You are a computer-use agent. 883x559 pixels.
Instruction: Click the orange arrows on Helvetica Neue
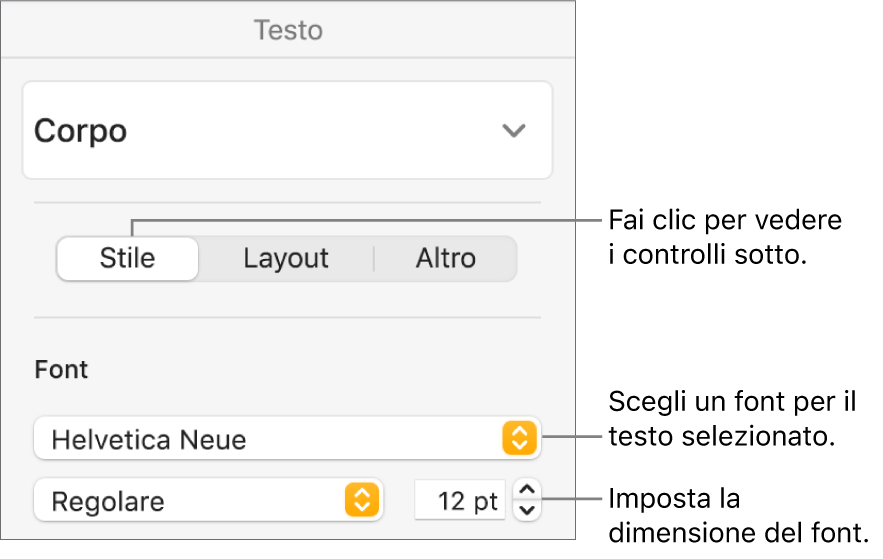519,438
